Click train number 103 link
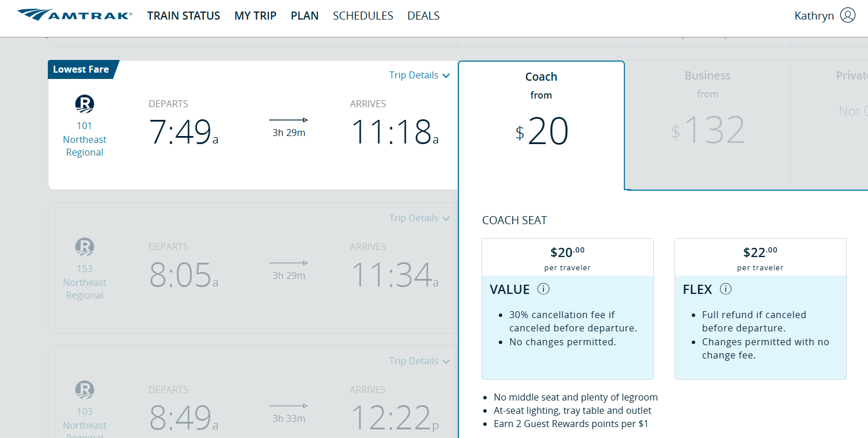This screenshot has width=868, height=438. pyautogui.click(x=85, y=411)
